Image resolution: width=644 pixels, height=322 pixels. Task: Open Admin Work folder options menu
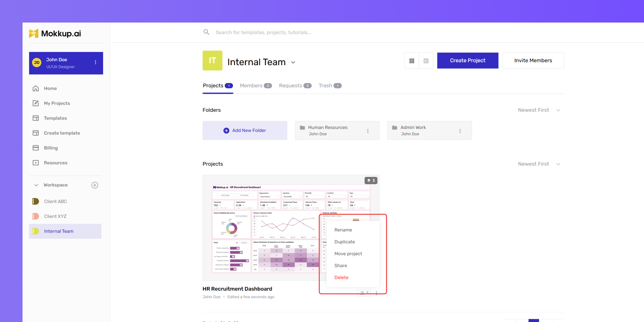pyautogui.click(x=460, y=131)
